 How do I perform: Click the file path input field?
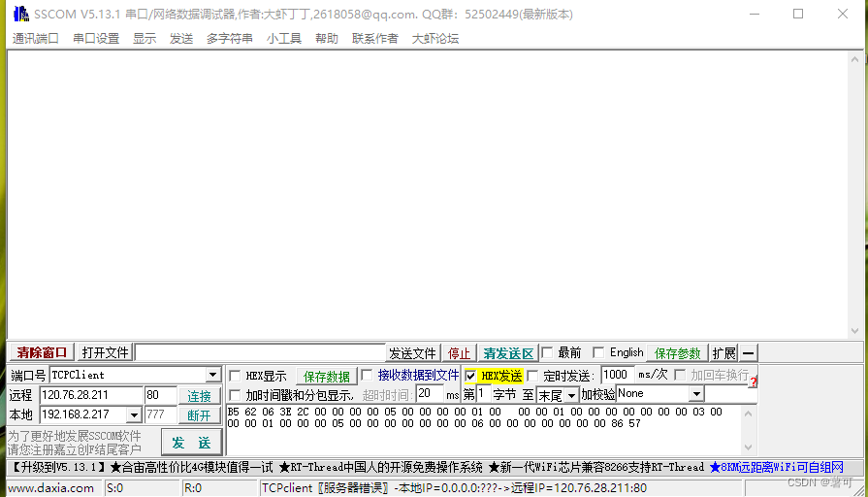pos(260,353)
